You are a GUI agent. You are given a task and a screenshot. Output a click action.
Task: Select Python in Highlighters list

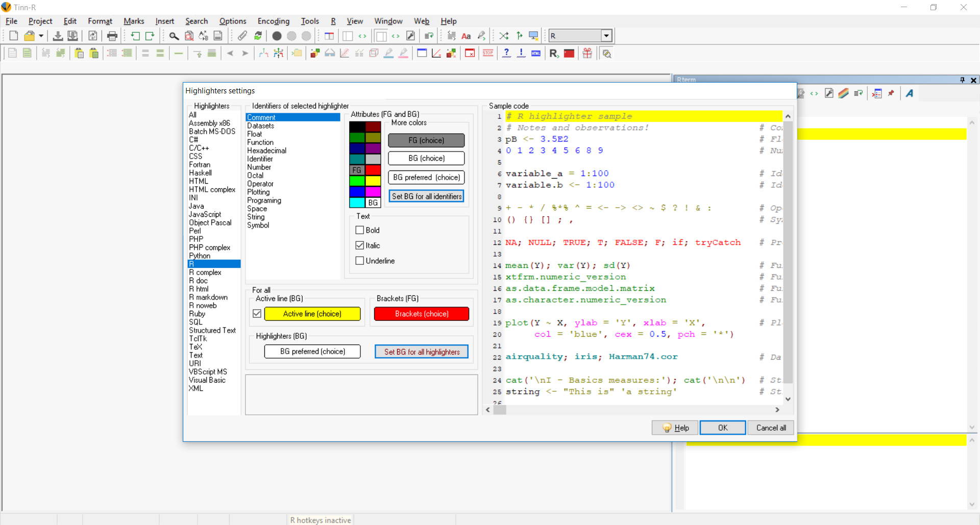click(200, 256)
